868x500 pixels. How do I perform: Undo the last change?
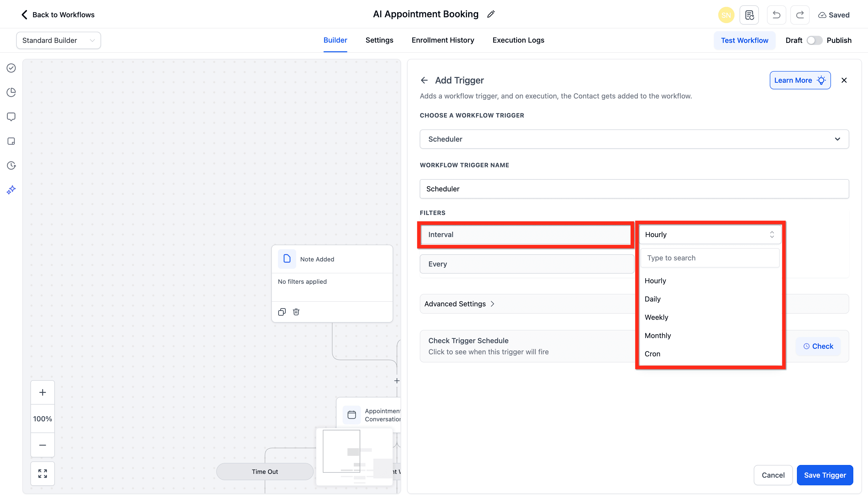(x=776, y=15)
